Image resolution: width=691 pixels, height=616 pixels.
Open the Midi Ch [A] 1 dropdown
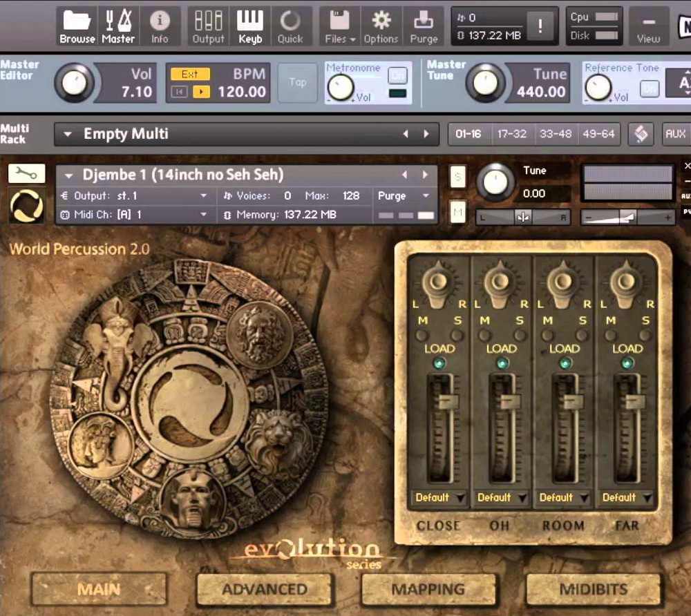pyautogui.click(x=135, y=215)
